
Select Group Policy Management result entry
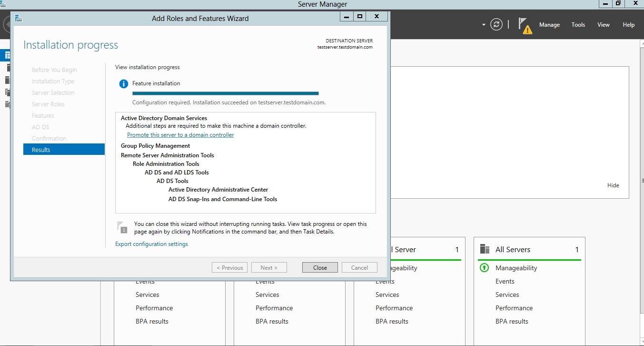tap(155, 146)
